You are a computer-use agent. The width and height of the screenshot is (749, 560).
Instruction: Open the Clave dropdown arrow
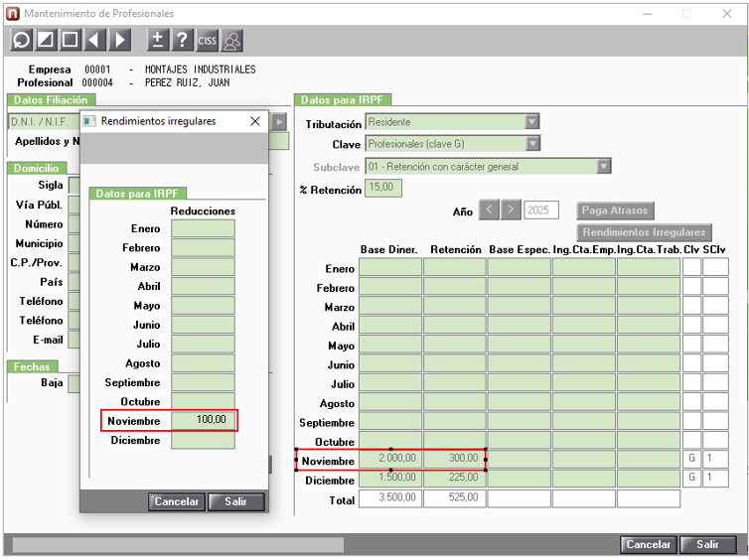(x=532, y=143)
